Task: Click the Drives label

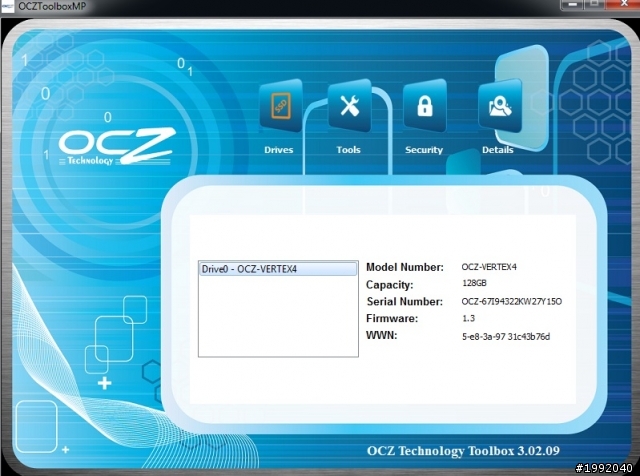Action: pyautogui.click(x=279, y=150)
